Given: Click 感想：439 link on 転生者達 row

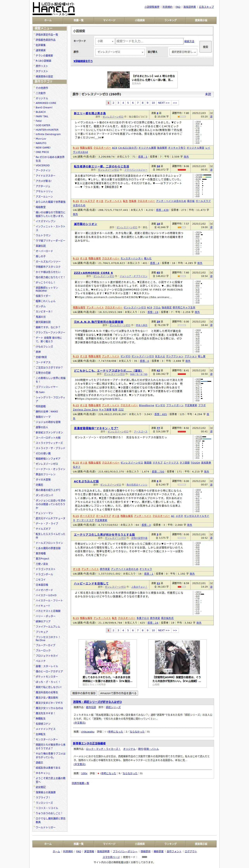Looking at the screenshot, I should click(162, 210).
